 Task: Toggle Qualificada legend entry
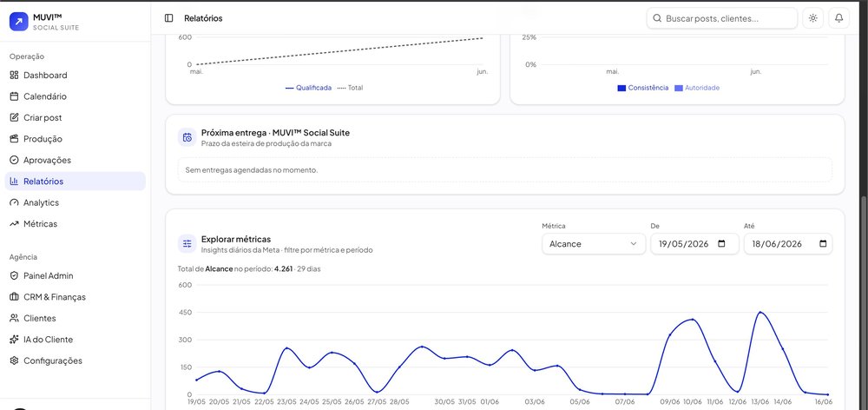308,88
